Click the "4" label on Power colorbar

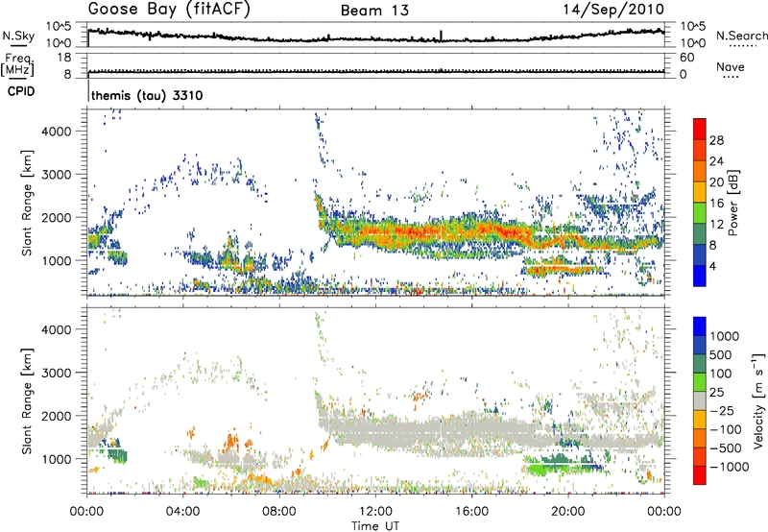click(712, 266)
